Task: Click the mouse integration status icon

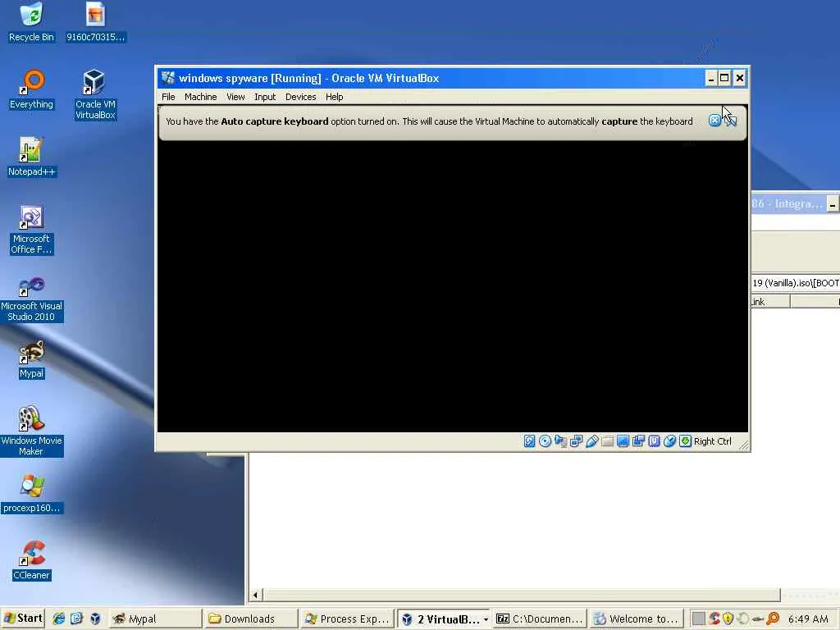Action: click(669, 441)
